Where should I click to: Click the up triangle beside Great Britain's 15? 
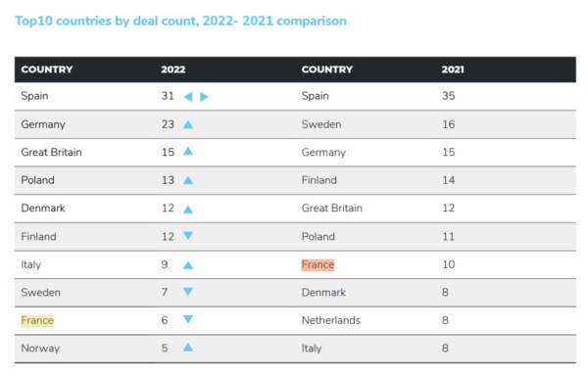(188, 151)
